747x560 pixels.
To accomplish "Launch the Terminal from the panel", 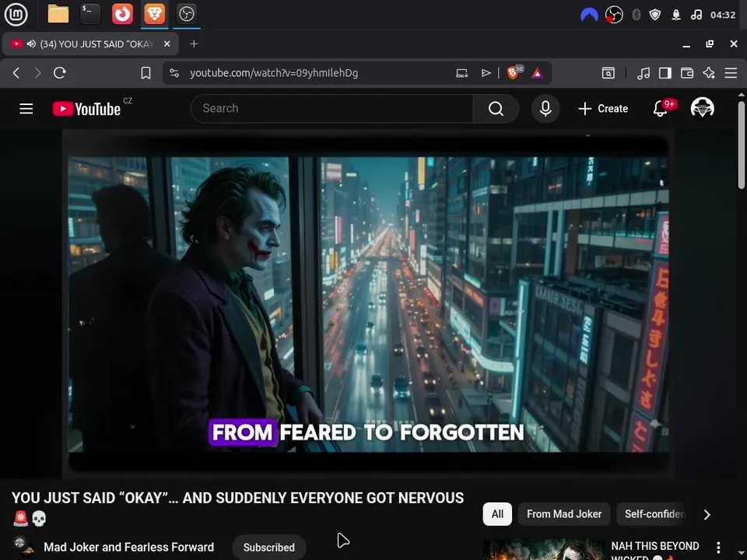I will tap(90, 14).
